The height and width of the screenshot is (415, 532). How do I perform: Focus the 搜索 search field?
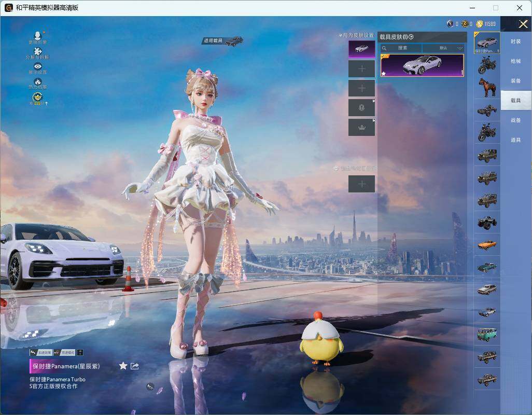pyautogui.click(x=401, y=48)
